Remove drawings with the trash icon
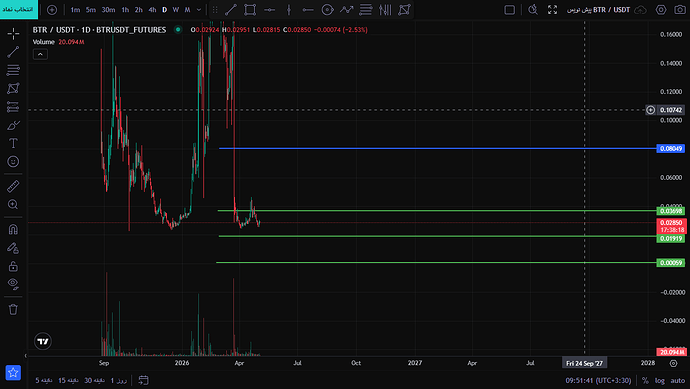690x389 pixels. [x=13, y=309]
